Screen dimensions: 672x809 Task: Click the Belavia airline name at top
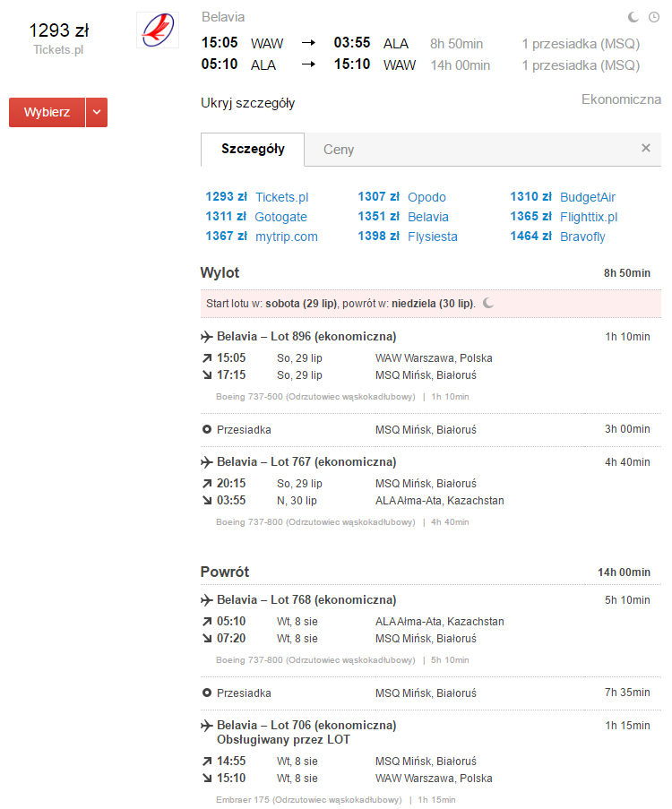pos(223,17)
